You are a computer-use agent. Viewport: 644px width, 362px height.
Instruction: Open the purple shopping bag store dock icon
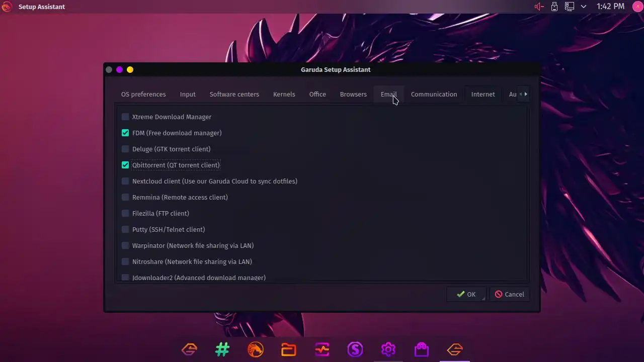click(x=422, y=349)
